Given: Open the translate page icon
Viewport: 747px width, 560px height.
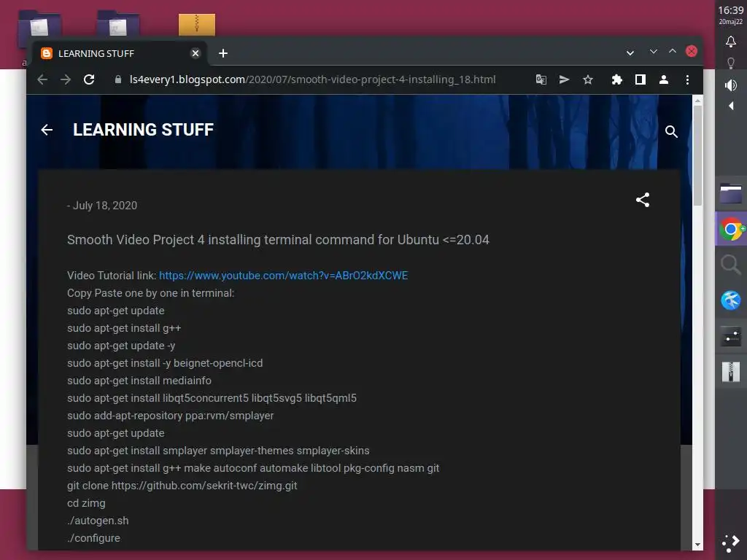Looking at the screenshot, I should click(x=541, y=79).
